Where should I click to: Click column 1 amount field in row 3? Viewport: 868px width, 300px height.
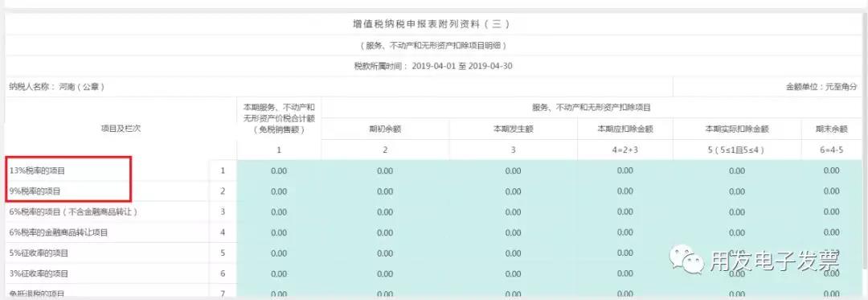tap(279, 212)
